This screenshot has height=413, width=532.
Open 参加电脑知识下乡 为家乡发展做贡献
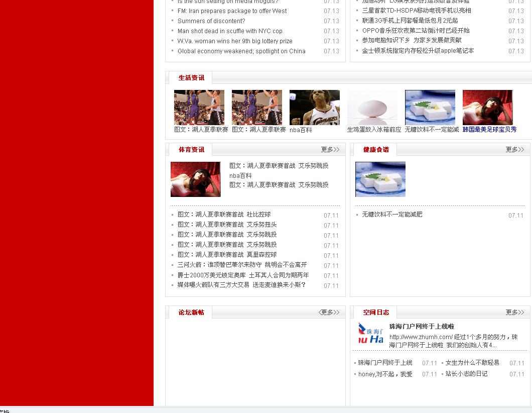tap(412, 40)
